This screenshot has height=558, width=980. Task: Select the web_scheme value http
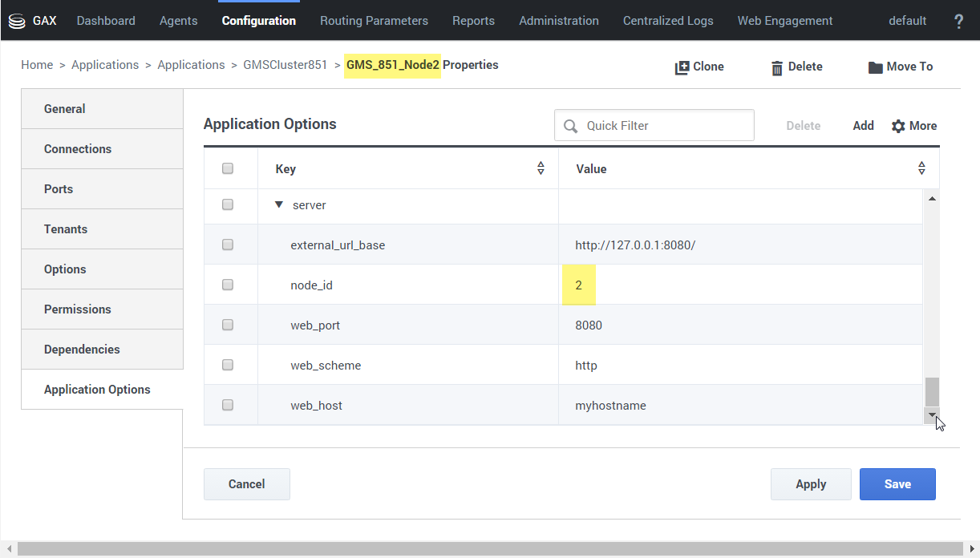(586, 365)
